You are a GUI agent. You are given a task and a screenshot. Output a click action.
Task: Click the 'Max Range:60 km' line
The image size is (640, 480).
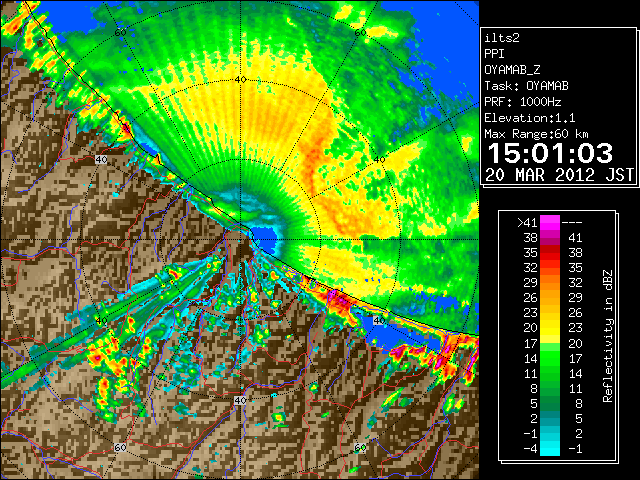pos(537,134)
